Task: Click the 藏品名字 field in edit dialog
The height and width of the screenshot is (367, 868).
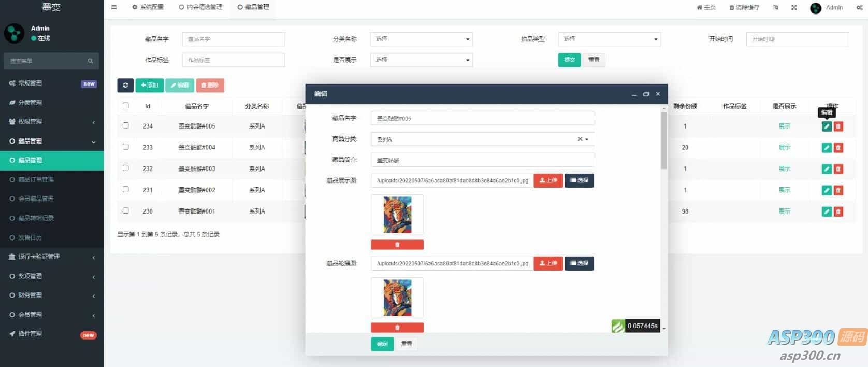Action: [482, 119]
